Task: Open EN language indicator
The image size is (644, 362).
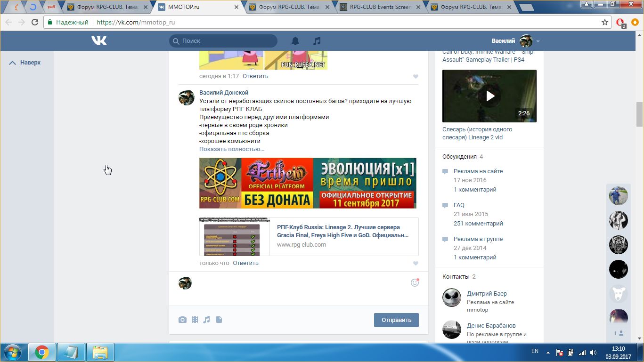Action: (535, 351)
